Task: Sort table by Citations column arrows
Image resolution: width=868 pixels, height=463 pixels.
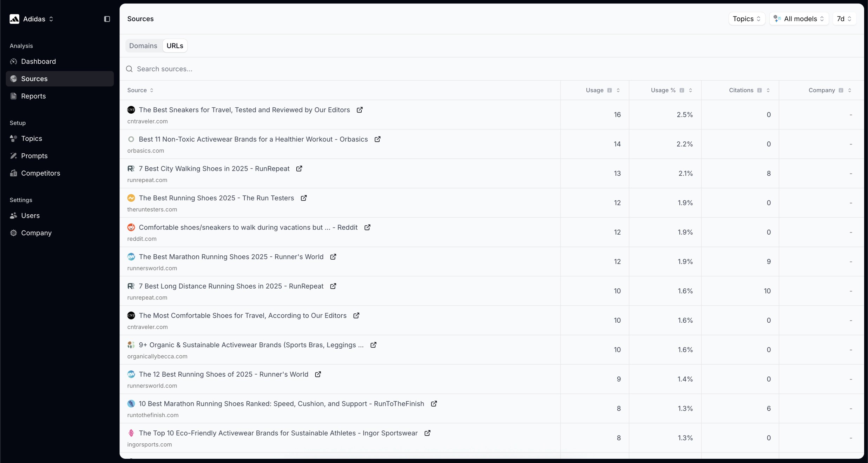Action: [x=768, y=90]
